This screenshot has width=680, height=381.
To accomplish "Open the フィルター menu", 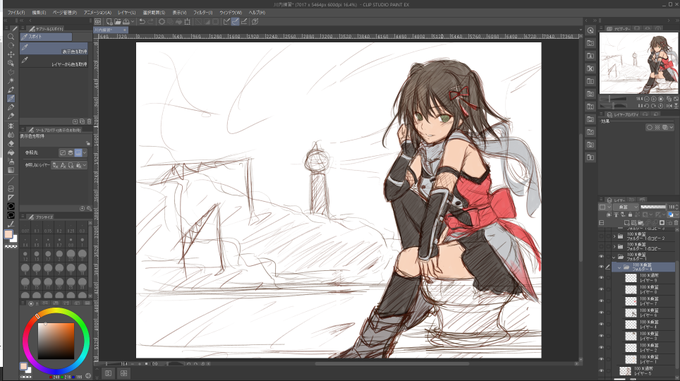I will click(x=203, y=13).
